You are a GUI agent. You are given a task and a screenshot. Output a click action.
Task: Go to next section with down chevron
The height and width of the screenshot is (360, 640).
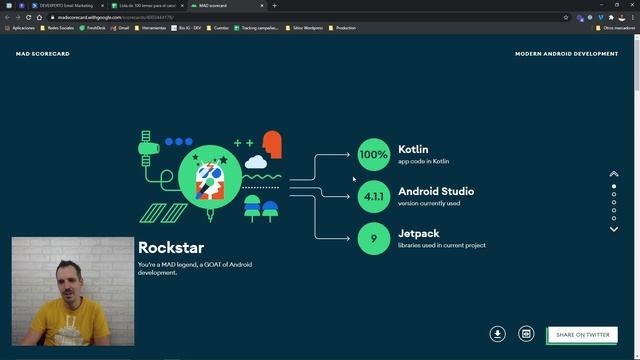614,229
